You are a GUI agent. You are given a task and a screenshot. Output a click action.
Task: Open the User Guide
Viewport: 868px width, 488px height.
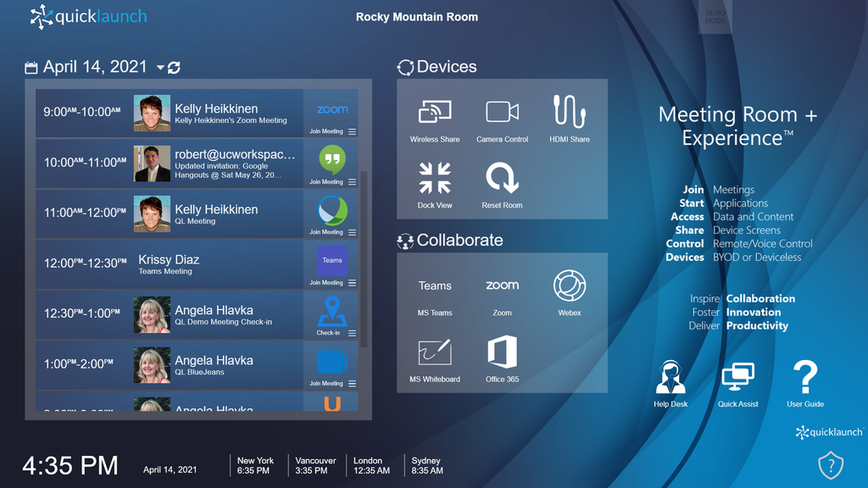click(x=805, y=384)
